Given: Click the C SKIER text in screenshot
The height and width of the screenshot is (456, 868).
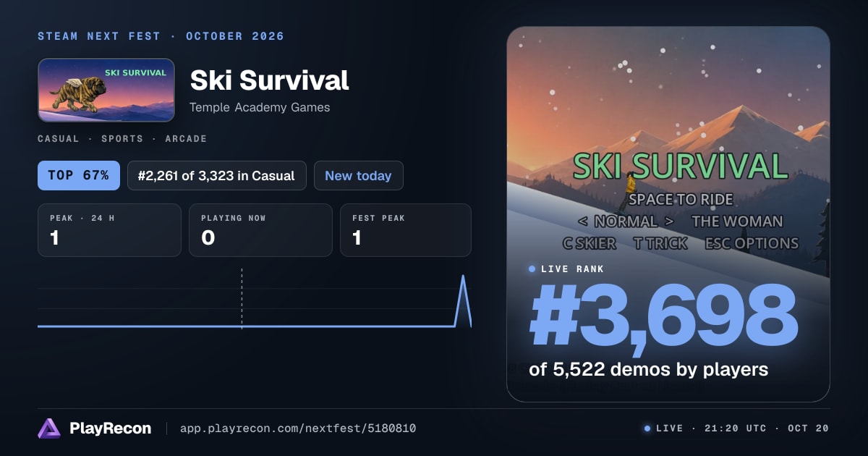Looking at the screenshot, I should pos(590,243).
